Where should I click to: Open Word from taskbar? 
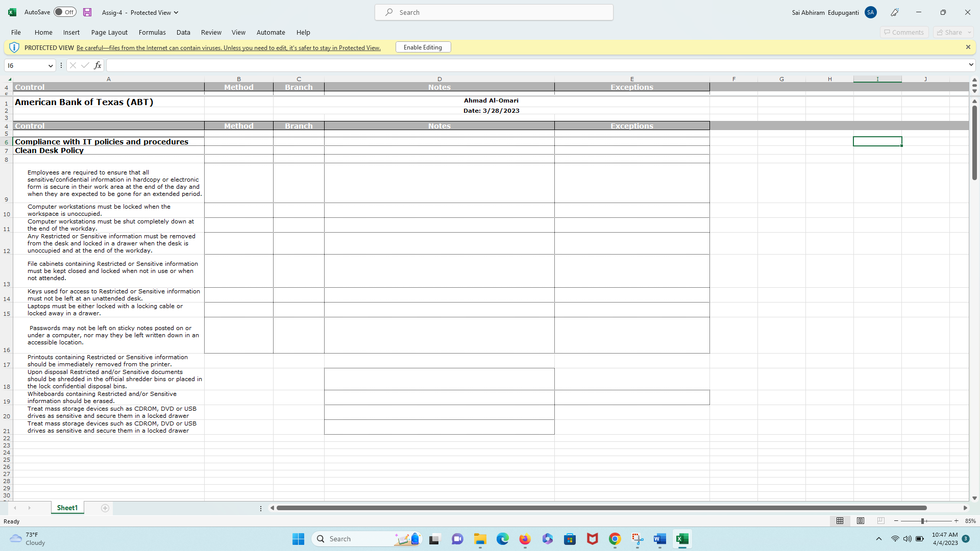(659, 539)
